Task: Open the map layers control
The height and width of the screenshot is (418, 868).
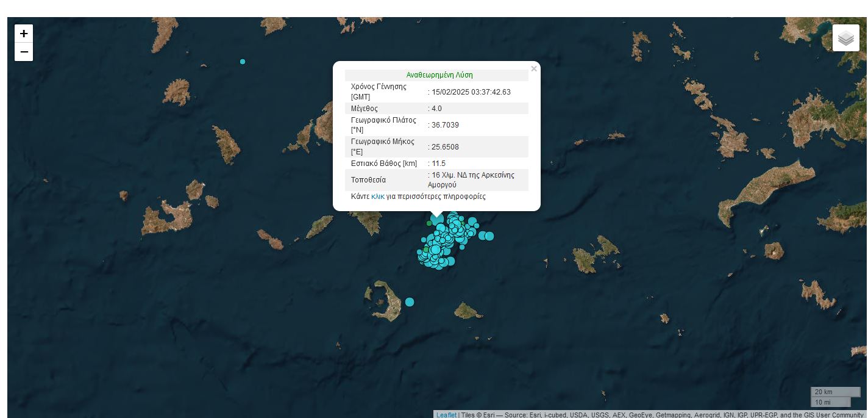Action: pos(845,38)
